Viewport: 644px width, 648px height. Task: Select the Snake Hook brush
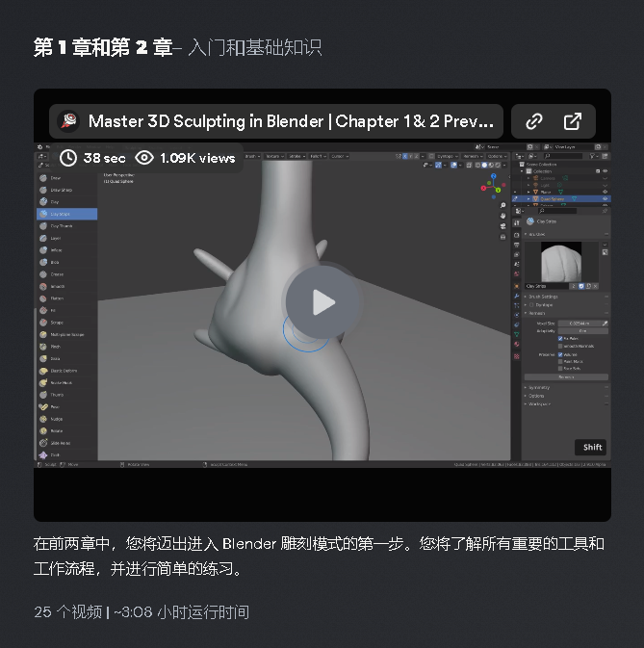[x=67, y=382]
